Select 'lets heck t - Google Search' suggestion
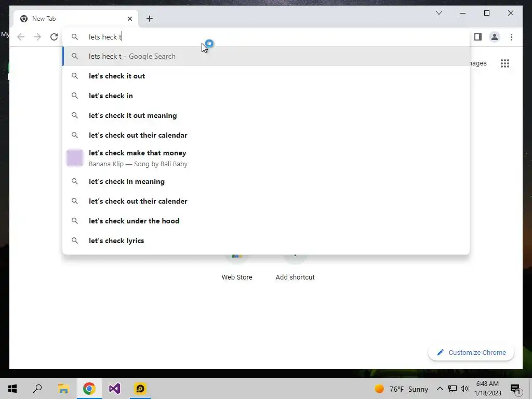The image size is (532, 399). (266, 56)
